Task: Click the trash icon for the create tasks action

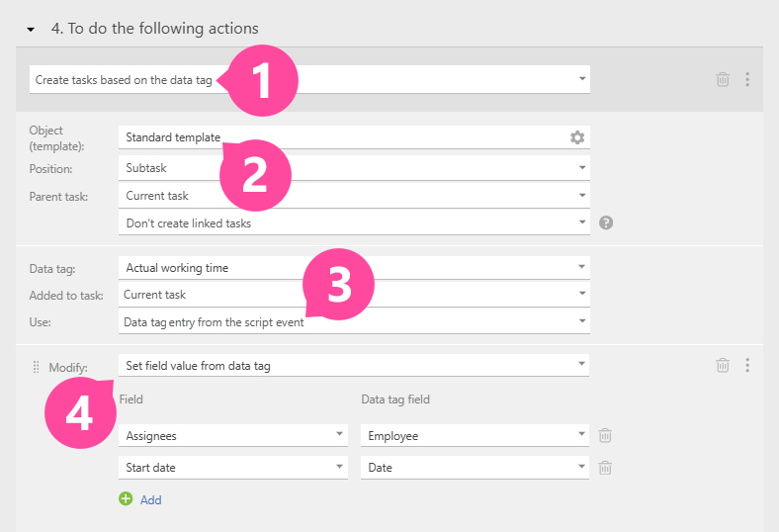Action: [x=723, y=79]
